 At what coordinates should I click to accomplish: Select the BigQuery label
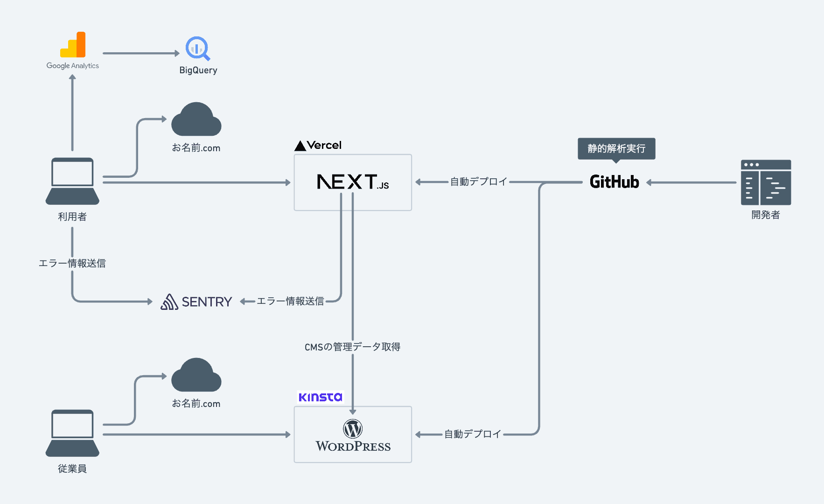coord(198,70)
